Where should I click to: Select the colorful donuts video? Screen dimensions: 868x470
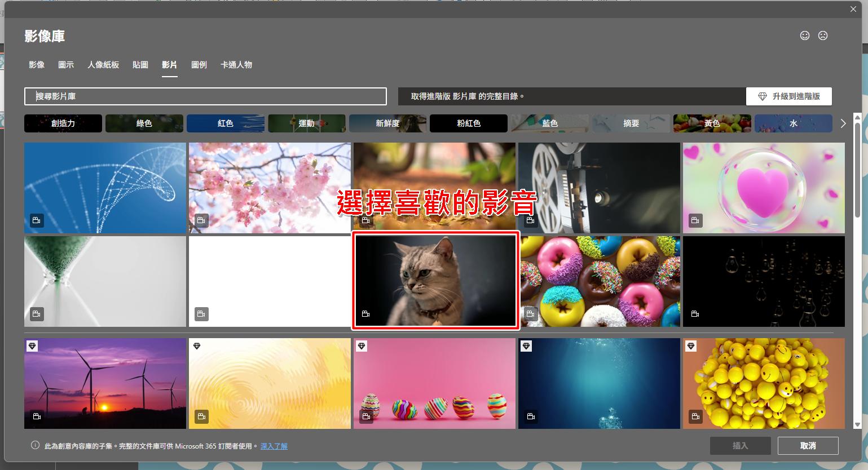[x=600, y=281]
